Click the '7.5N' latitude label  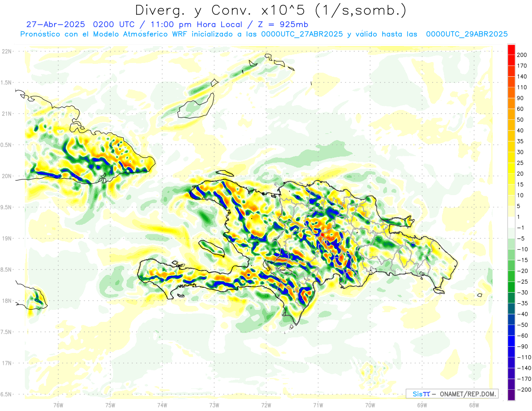click(6, 332)
